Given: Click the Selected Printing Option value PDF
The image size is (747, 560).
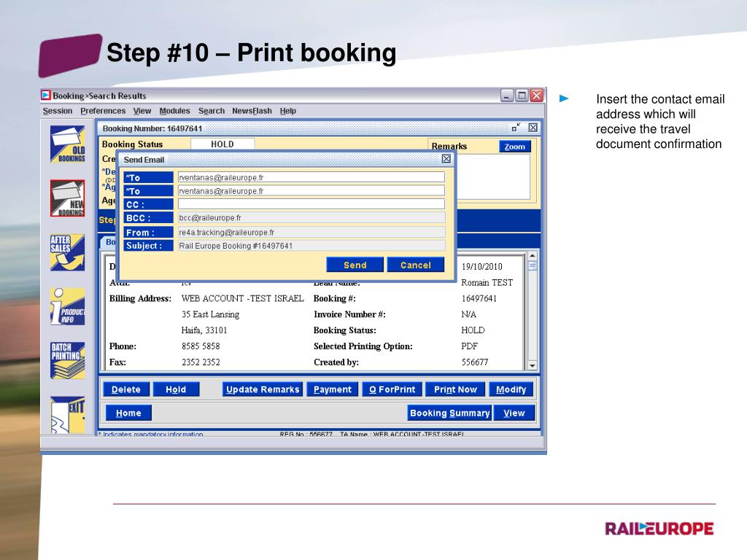Looking at the screenshot, I should [469, 346].
